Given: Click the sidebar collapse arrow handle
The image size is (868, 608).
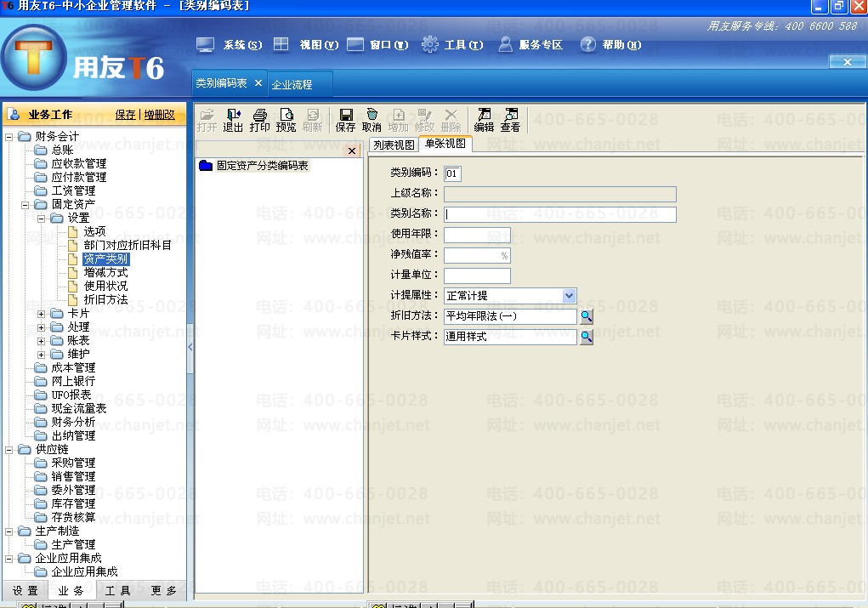Looking at the screenshot, I should pos(190,348).
